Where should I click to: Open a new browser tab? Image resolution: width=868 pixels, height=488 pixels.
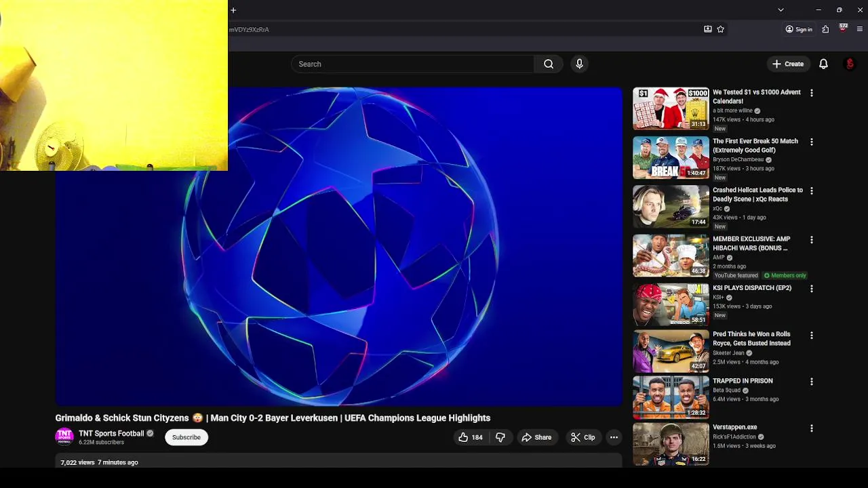pos(233,10)
